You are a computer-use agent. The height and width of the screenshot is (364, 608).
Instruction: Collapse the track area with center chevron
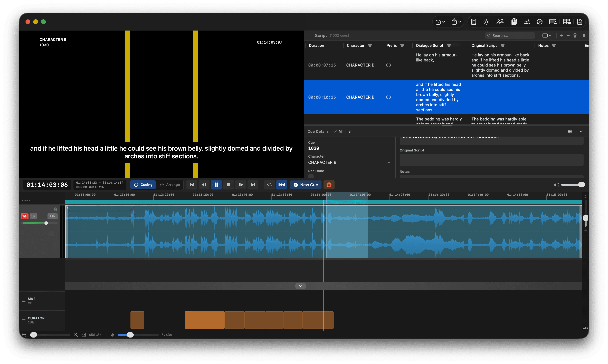(300, 286)
